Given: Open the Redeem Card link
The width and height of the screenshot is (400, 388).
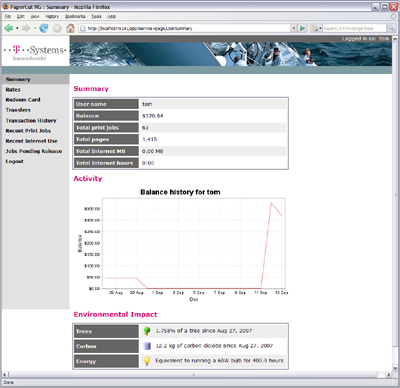Looking at the screenshot, I should click(x=23, y=100).
